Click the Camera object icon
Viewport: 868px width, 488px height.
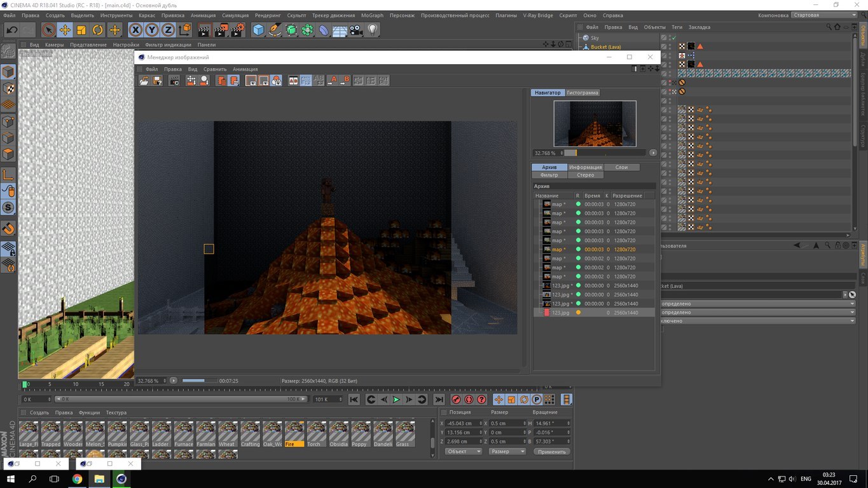pos(356,30)
